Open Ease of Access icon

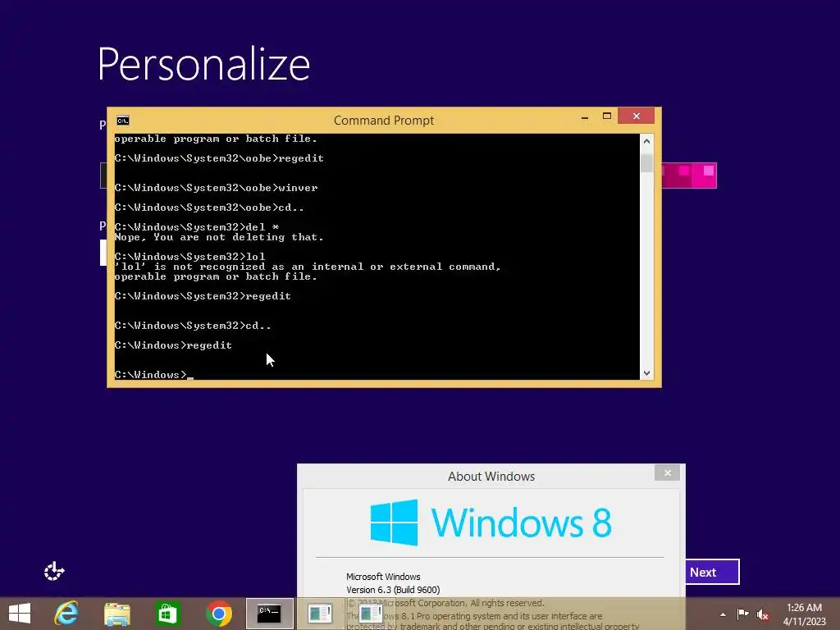pos(54,572)
